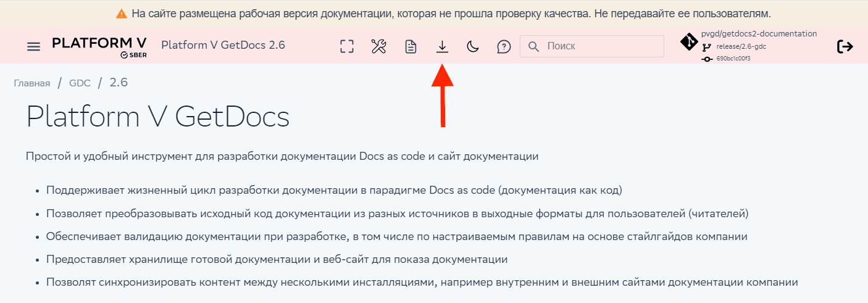Open the Главная breadcrumb link
This screenshot has height=303, width=868.
tap(32, 83)
